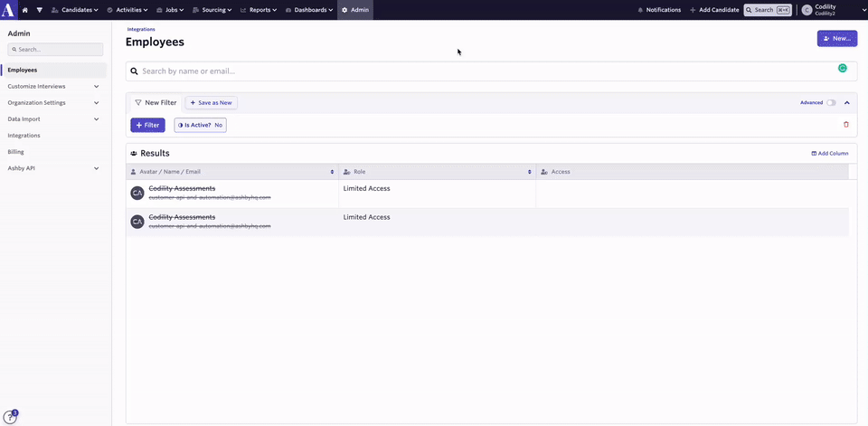Click the Ashby logo in the top-left corner
This screenshot has height=426, width=868.
click(x=9, y=10)
